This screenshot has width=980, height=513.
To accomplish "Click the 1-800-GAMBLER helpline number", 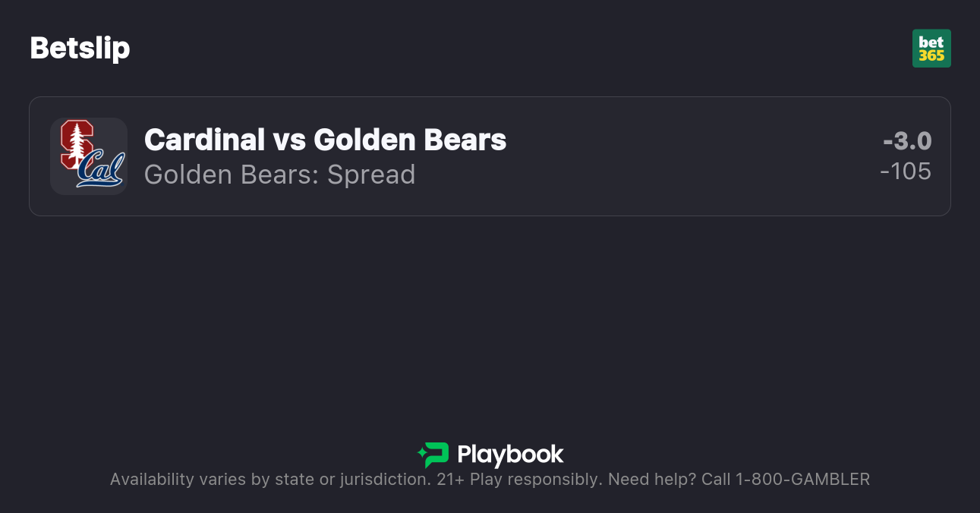I will click(x=802, y=480).
